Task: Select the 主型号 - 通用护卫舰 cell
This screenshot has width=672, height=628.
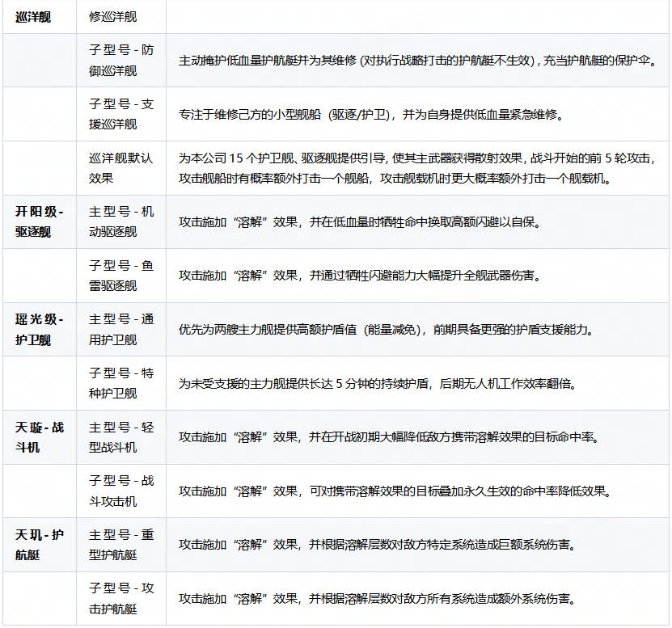Action: 121,329
